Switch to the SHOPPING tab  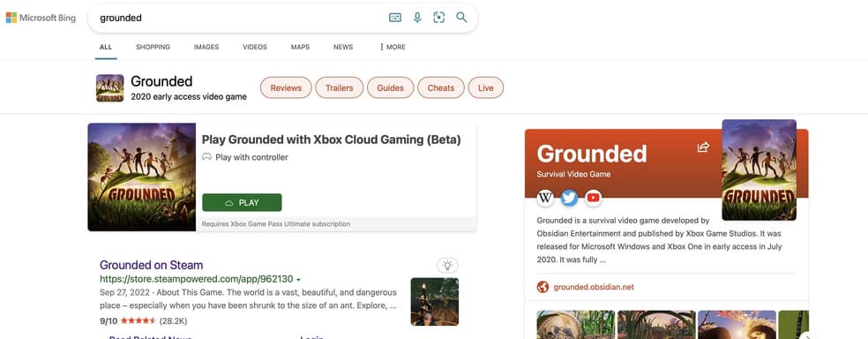[153, 47]
